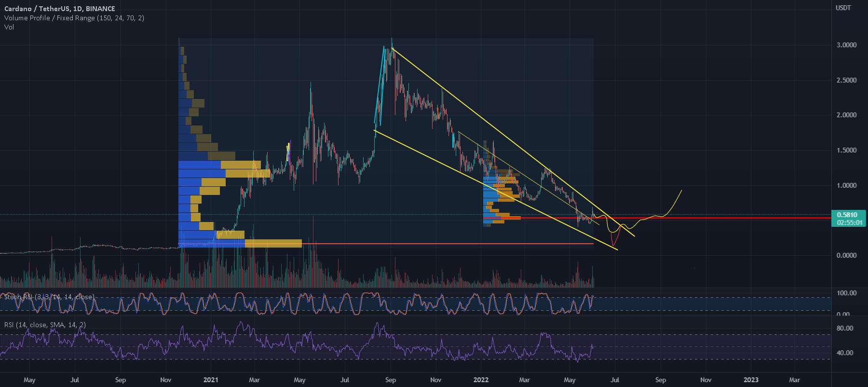
Task: Click the 100.00 Stoch RSI scale label
Action: [x=847, y=293]
